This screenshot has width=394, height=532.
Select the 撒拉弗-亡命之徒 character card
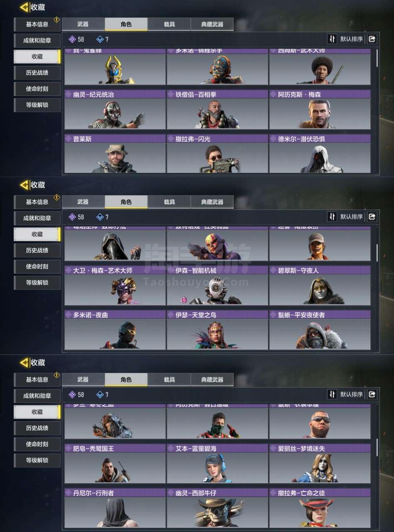point(320,508)
